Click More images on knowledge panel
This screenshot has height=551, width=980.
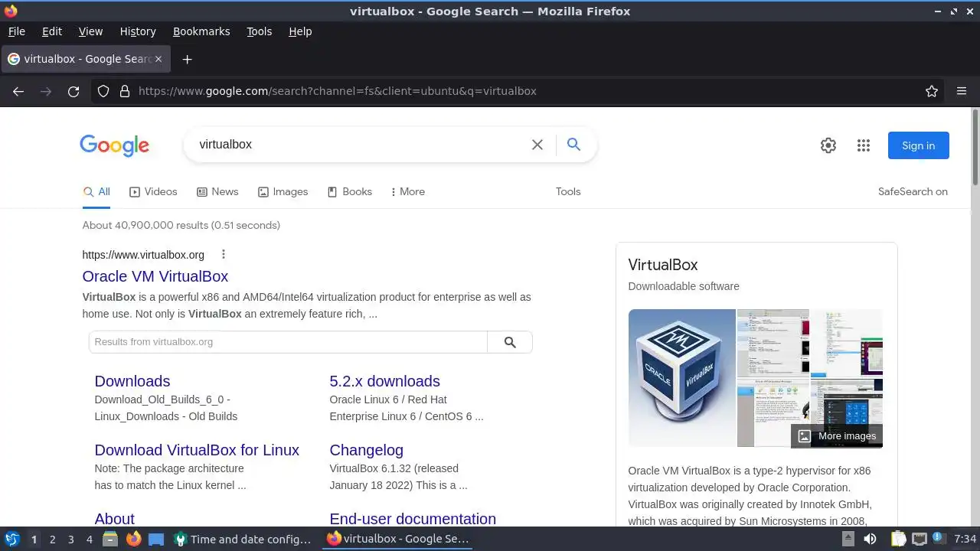pyautogui.click(x=837, y=436)
